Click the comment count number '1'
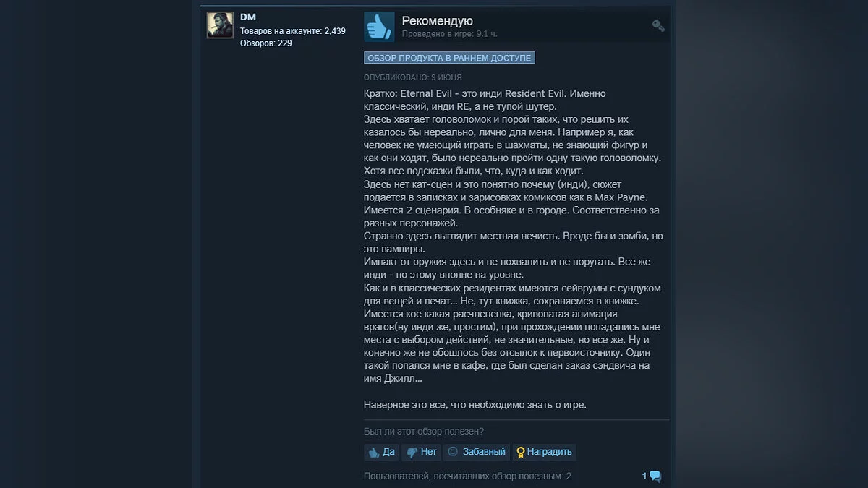 coord(644,476)
